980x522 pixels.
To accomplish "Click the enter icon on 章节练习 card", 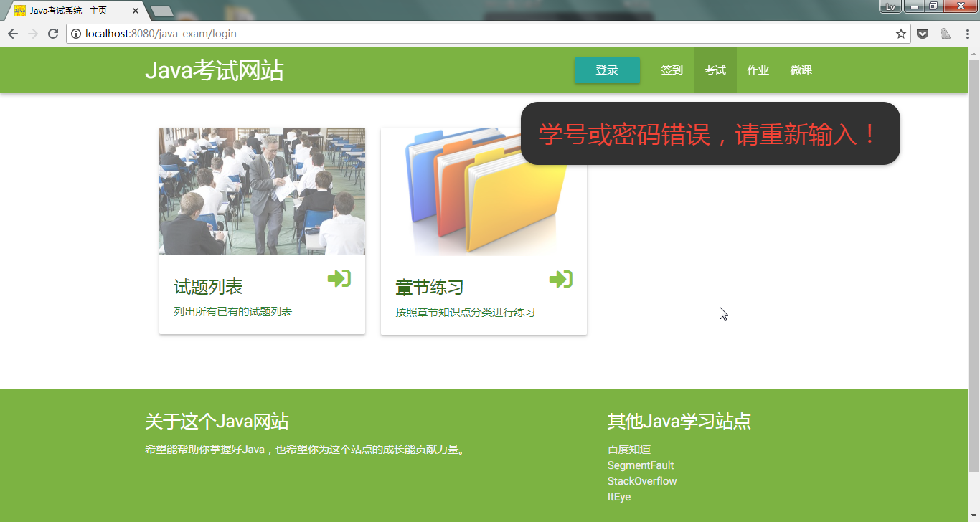I will pyautogui.click(x=561, y=279).
